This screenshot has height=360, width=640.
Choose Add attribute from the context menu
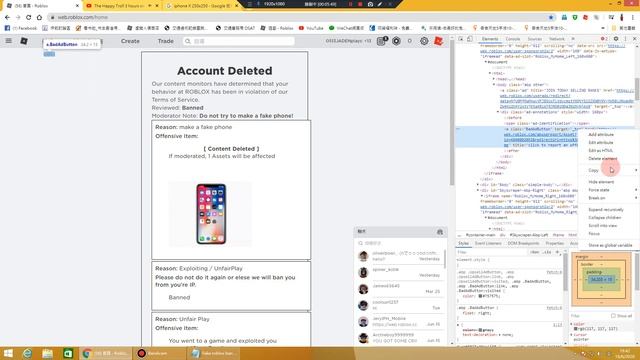click(601, 134)
